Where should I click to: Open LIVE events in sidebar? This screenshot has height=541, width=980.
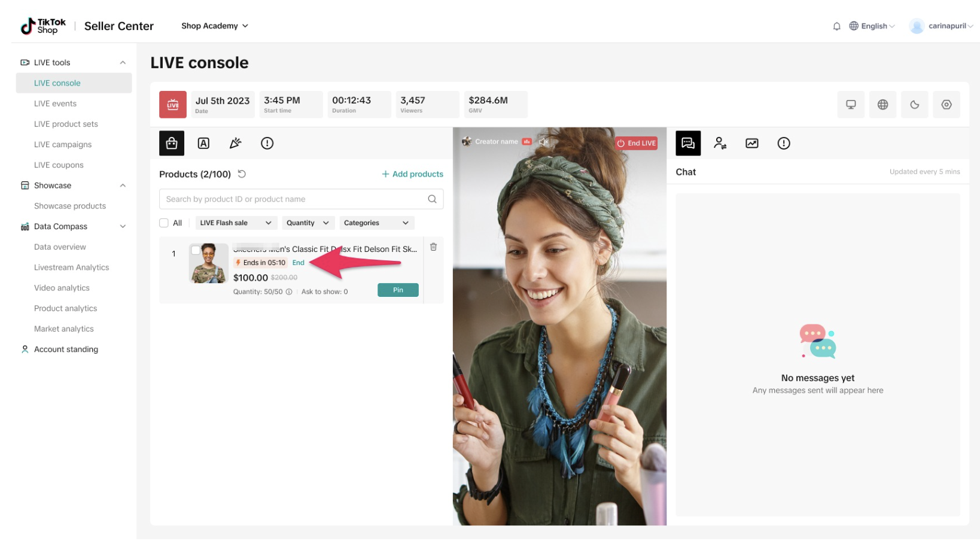(55, 104)
